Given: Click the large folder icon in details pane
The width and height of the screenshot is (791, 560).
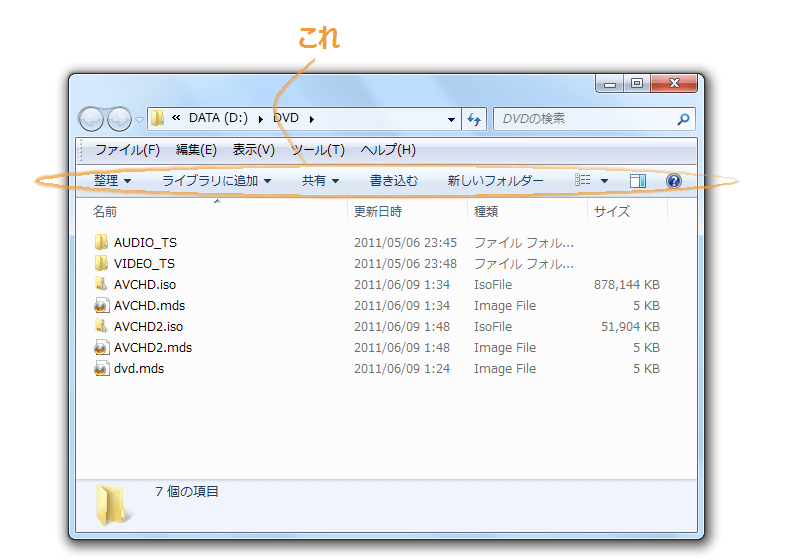Looking at the screenshot, I should pyautogui.click(x=112, y=504).
